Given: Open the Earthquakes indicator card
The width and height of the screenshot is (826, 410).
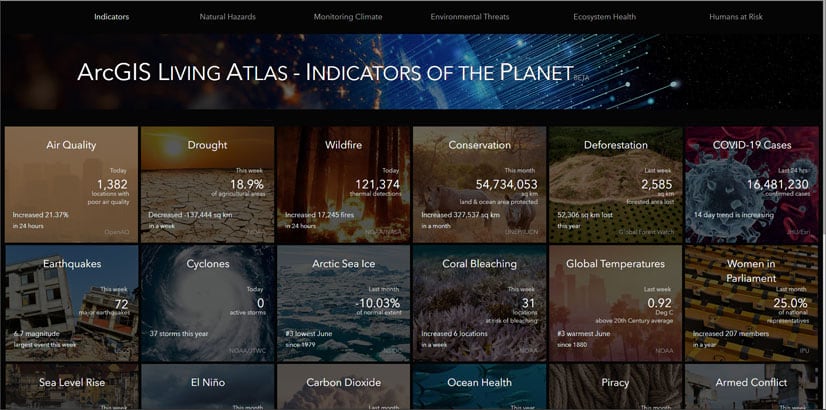Looking at the screenshot, I should (x=71, y=303).
